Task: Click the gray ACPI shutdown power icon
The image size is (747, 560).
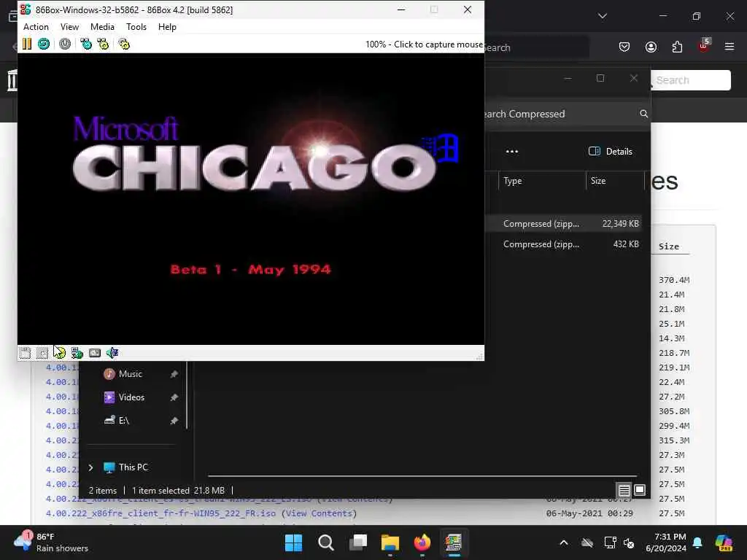Action: click(x=65, y=44)
